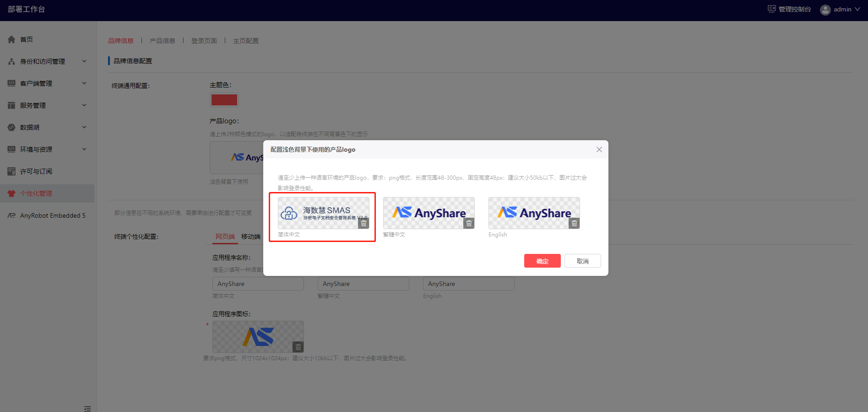Switch to the 登录页面 tab

[204, 41]
